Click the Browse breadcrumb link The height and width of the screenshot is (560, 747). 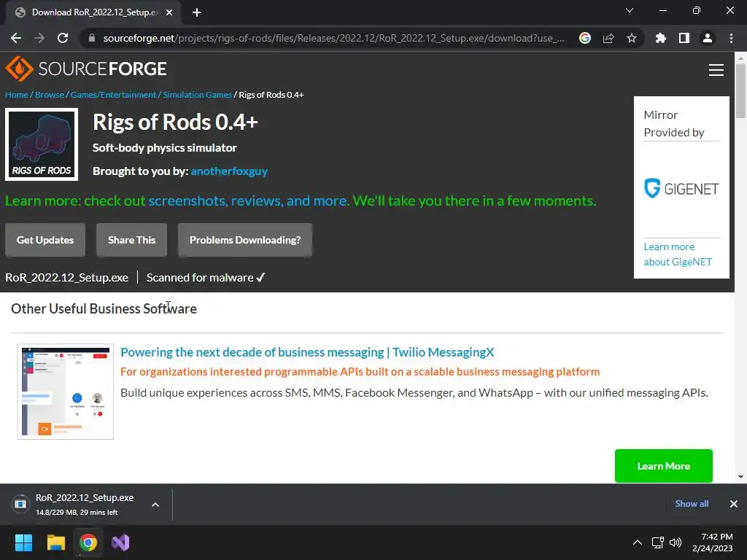[x=50, y=95]
